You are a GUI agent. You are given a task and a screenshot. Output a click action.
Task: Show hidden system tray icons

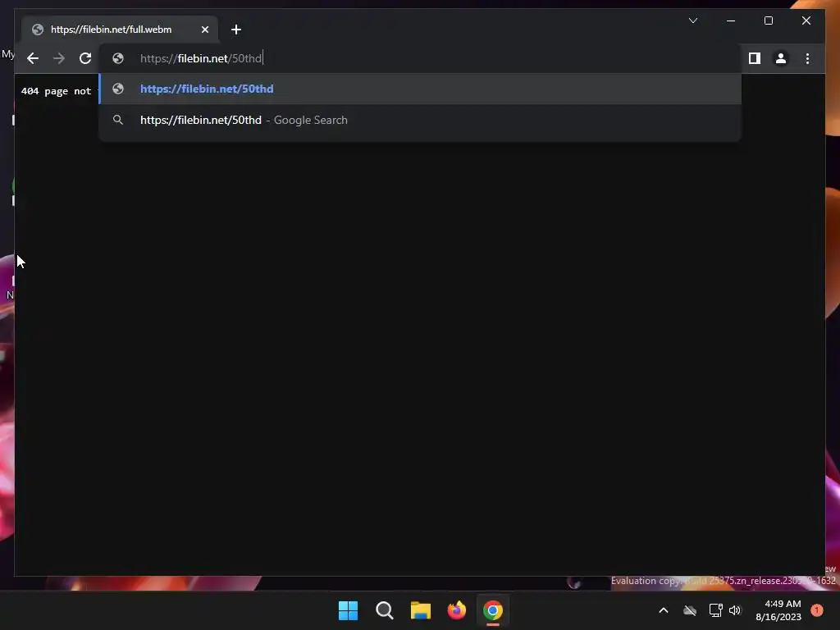click(x=663, y=610)
